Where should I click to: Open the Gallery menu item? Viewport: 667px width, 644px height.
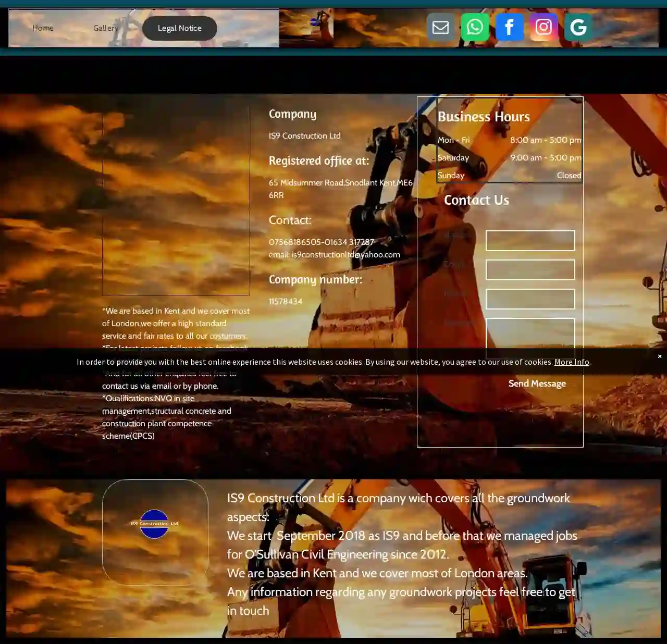tap(106, 28)
